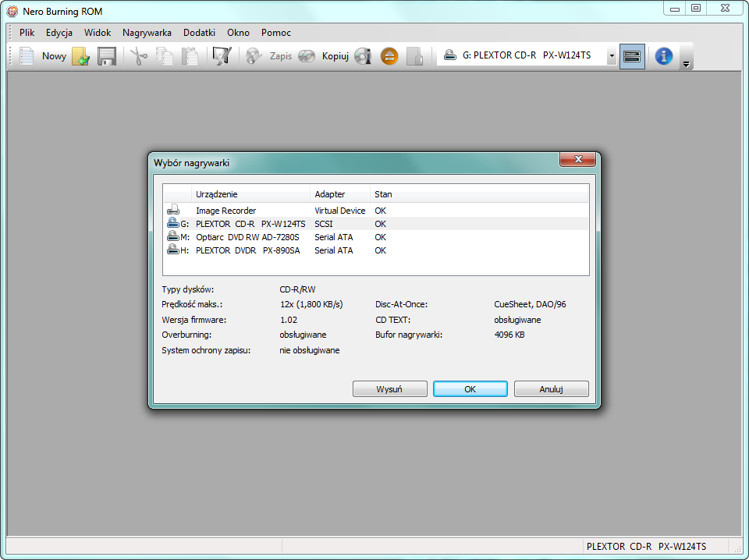Screen dimensions: 749x560
Task: Save compilation with the floppy disk icon
Action: pyautogui.click(x=107, y=56)
